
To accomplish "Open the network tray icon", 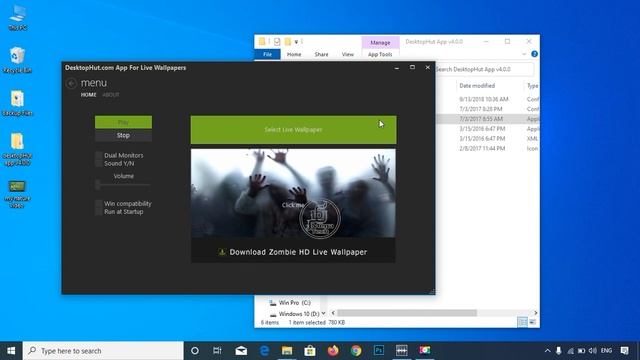I will click(570, 351).
